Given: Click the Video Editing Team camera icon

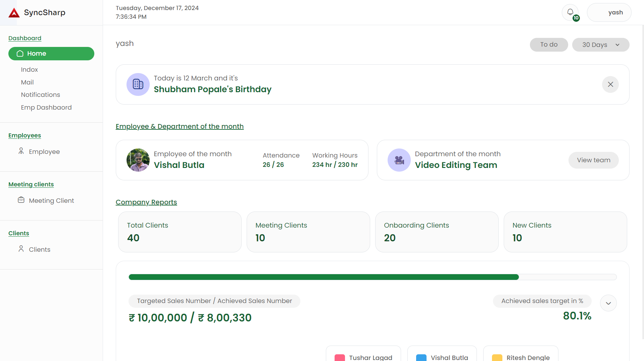Looking at the screenshot, I should coord(399,160).
